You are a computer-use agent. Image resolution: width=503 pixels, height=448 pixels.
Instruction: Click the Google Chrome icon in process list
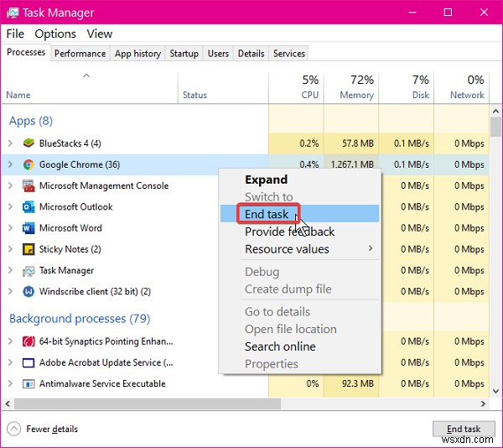click(29, 164)
